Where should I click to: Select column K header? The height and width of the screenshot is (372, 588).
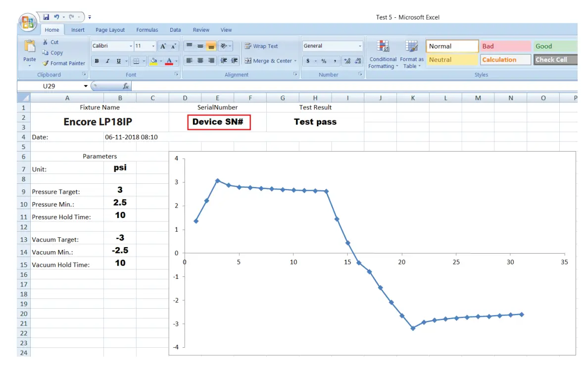[413, 98]
